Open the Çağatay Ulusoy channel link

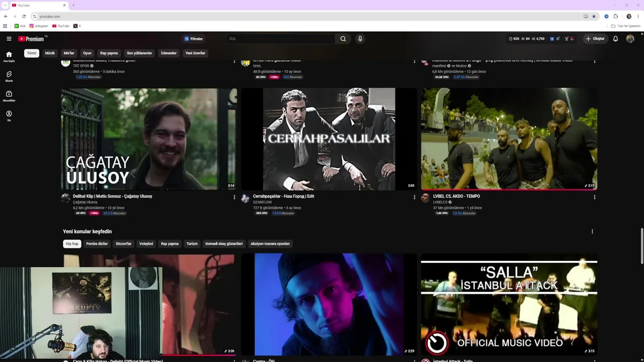(x=85, y=202)
